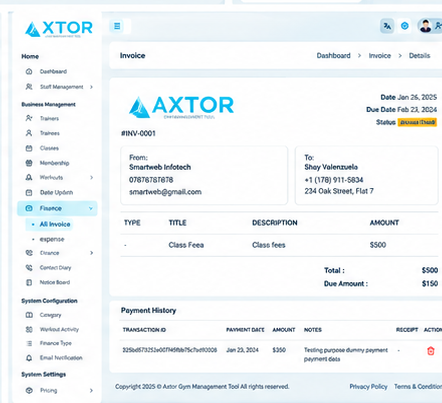The image size is (442, 403).
Task: Collapse the Finance menu chevron
Action: point(91,208)
